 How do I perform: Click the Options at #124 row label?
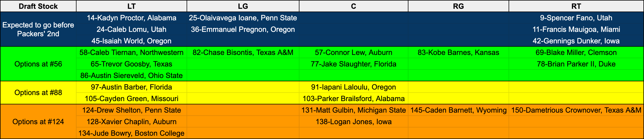coord(38,122)
